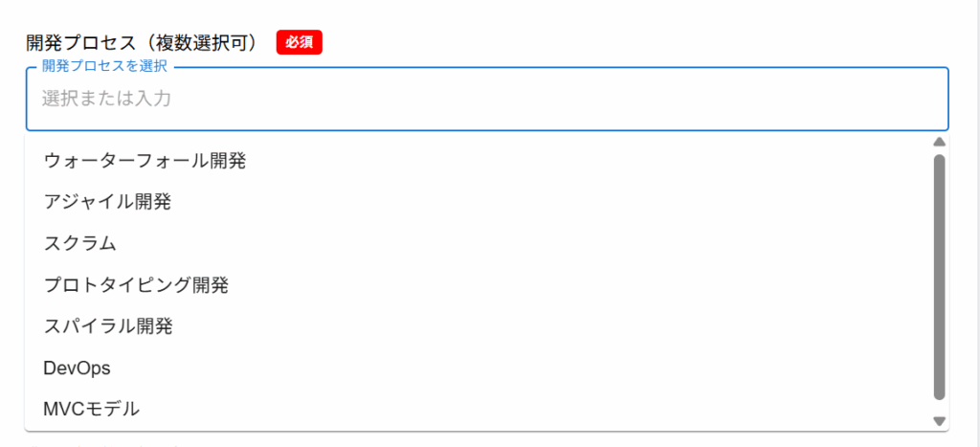Viewport: 980px width, 447px height.
Task: Choose the スパイラル開発 entry
Action: point(108,325)
